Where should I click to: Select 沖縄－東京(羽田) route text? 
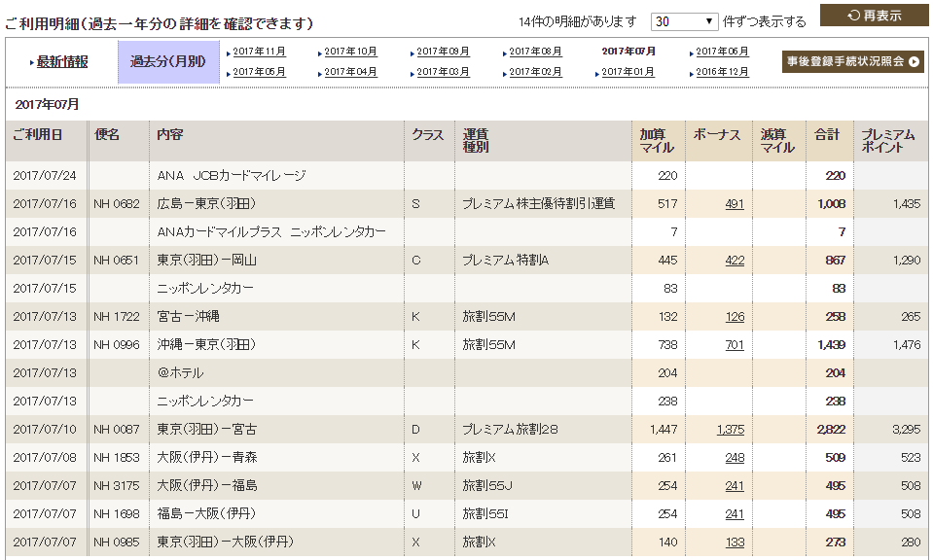pos(206,345)
